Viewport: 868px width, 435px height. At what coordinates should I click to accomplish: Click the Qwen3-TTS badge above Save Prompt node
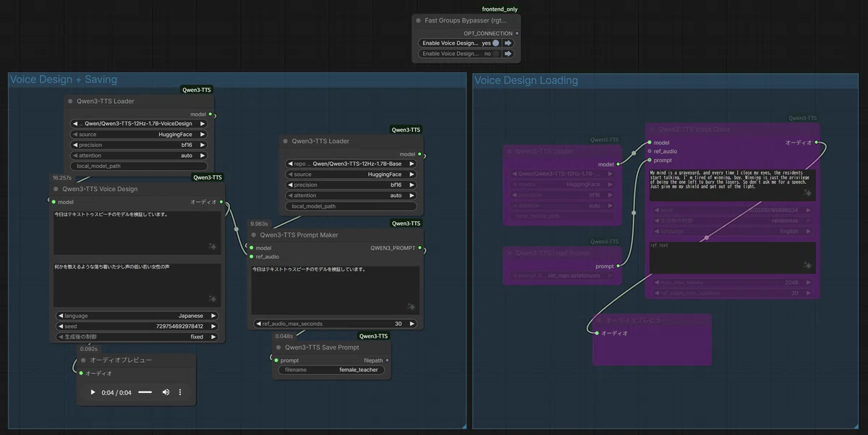(374, 336)
